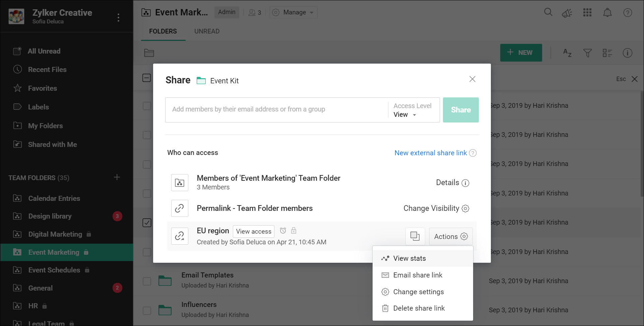Image resolution: width=644 pixels, height=326 pixels.
Task: Click the sort A-Z icon
Action: pyautogui.click(x=567, y=53)
